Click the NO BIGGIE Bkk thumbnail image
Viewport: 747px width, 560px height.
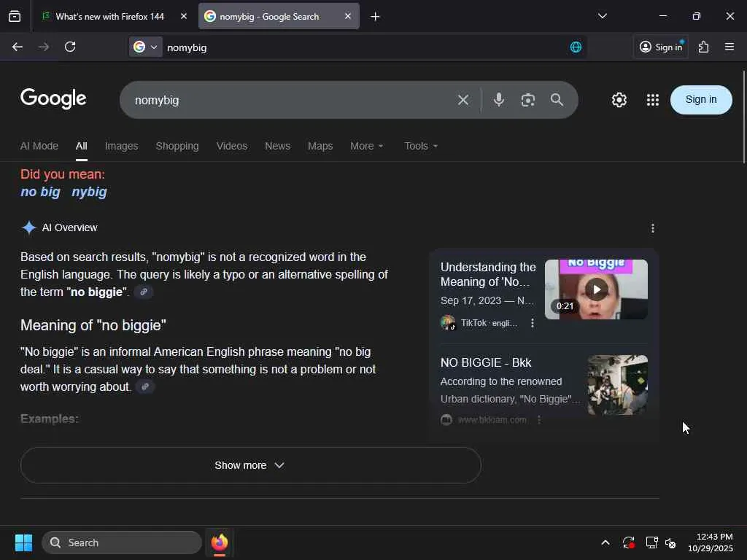pyautogui.click(x=617, y=385)
